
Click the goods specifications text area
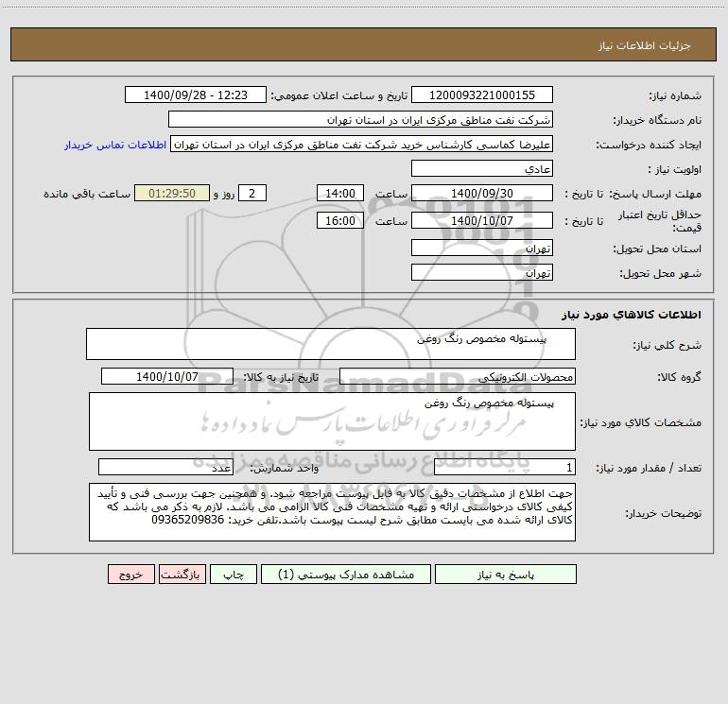coord(332,421)
